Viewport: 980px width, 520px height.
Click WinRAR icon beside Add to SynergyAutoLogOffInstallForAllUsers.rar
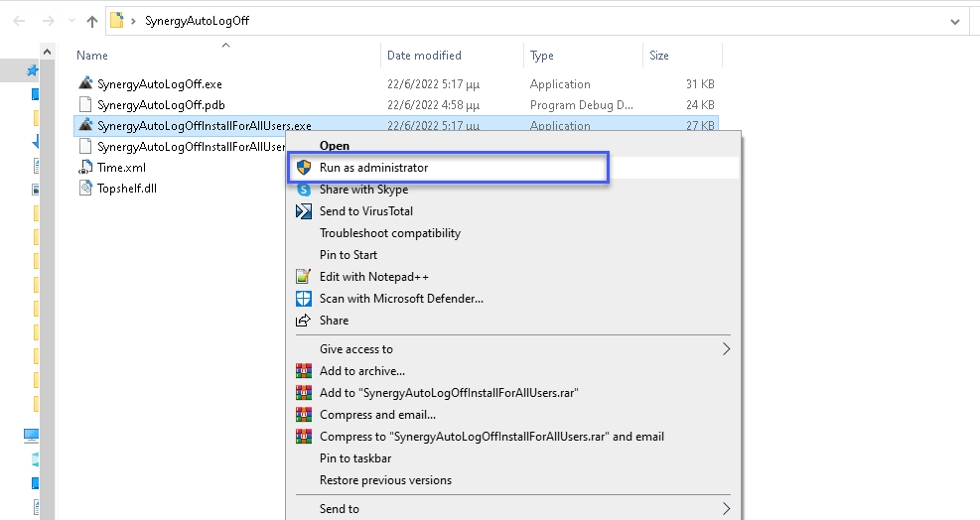(304, 393)
